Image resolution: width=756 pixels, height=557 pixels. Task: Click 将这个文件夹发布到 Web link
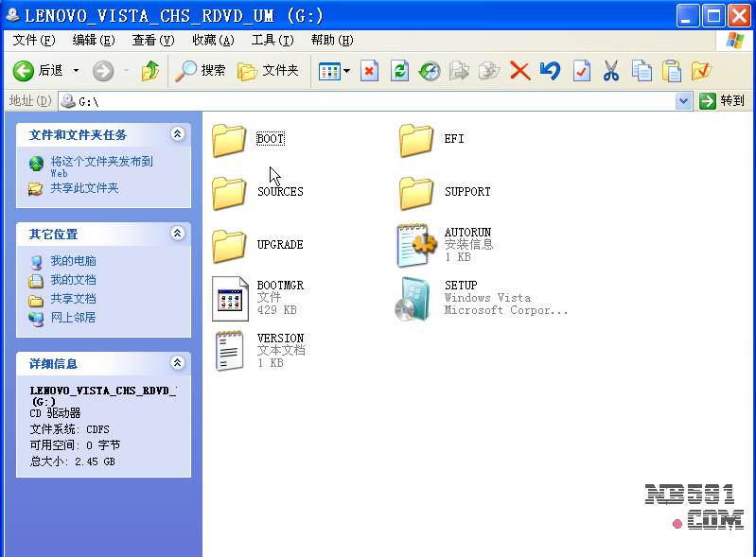[x=102, y=166]
